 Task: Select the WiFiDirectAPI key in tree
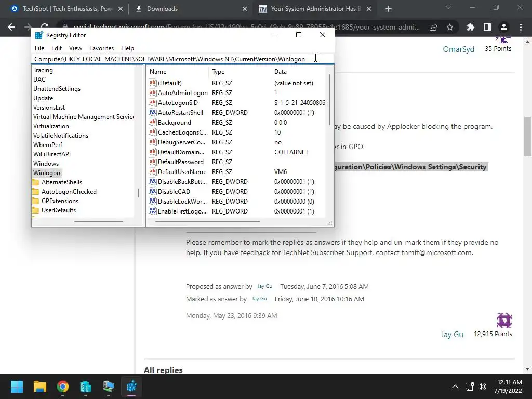tap(52, 154)
